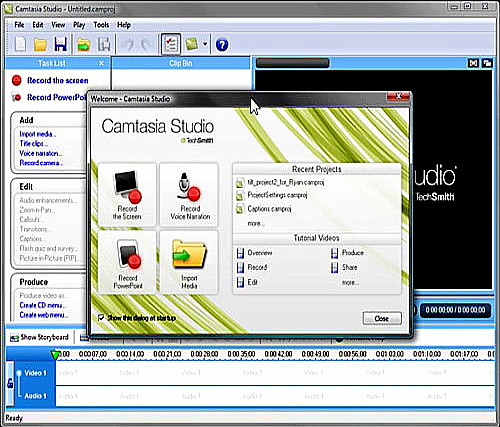Viewport: 500px width, 427px height.
Task: Open the dropdown arrow beside green view icon
Action: click(205, 44)
